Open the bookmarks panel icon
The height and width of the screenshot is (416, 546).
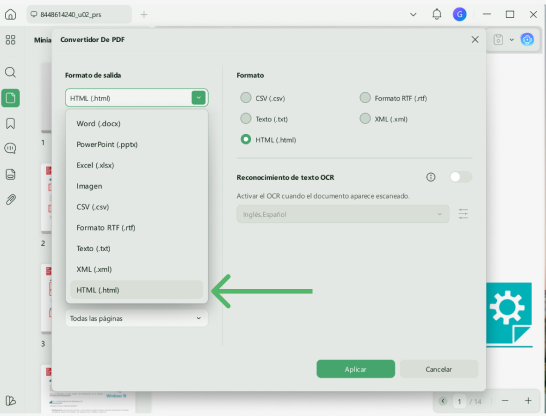[x=10, y=123]
